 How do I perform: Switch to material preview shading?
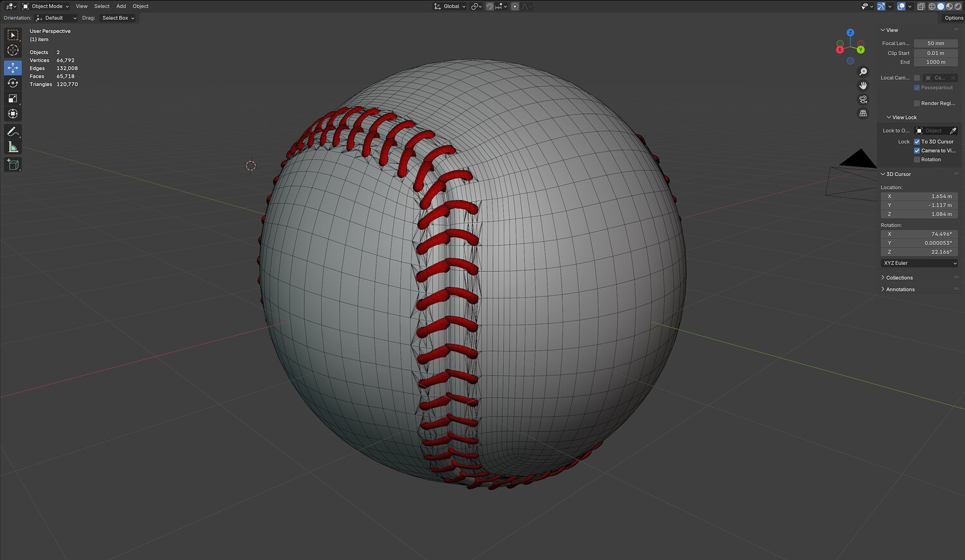pyautogui.click(x=949, y=6)
